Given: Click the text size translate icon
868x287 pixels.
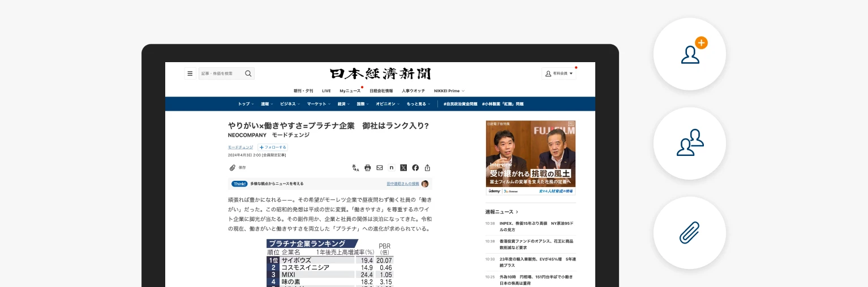Looking at the screenshot, I should tap(355, 168).
